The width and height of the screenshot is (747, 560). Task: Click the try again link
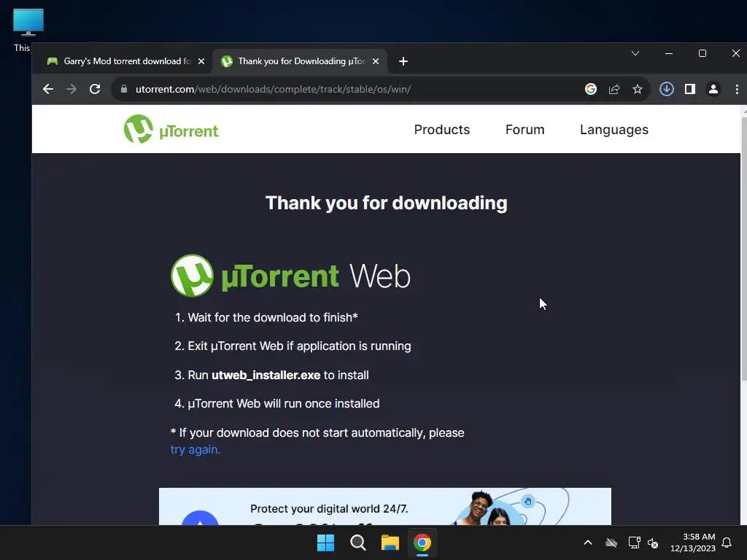[x=196, y=449]
